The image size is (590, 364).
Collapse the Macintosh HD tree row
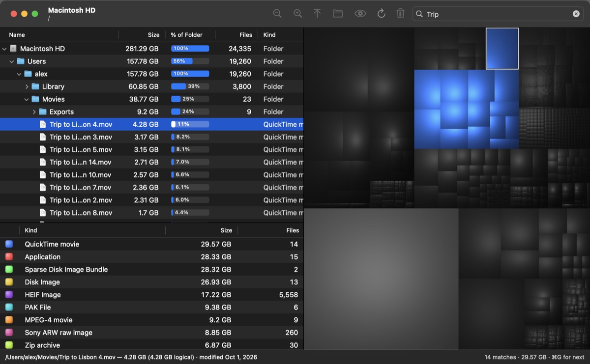(4, 49)
